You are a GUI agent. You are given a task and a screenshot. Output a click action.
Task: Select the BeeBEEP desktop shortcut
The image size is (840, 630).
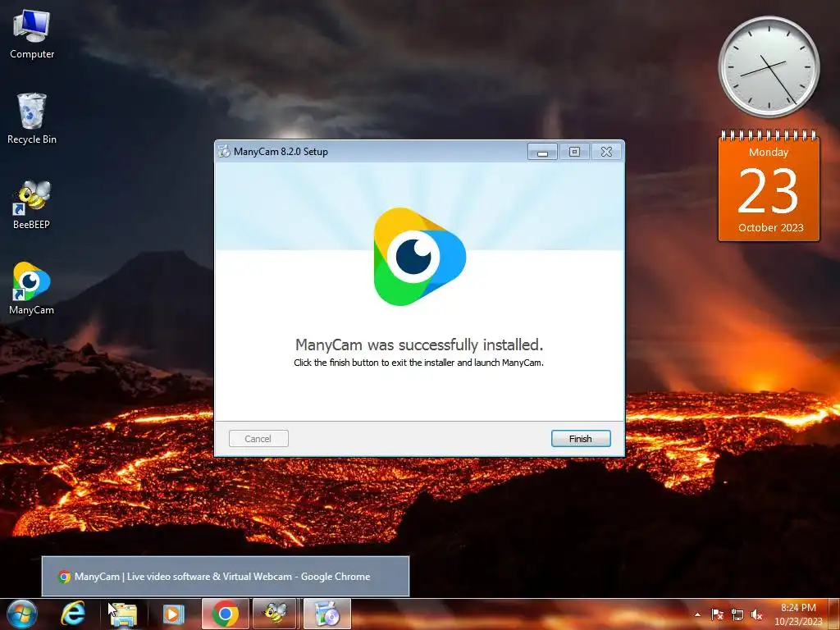coord(32,205)
